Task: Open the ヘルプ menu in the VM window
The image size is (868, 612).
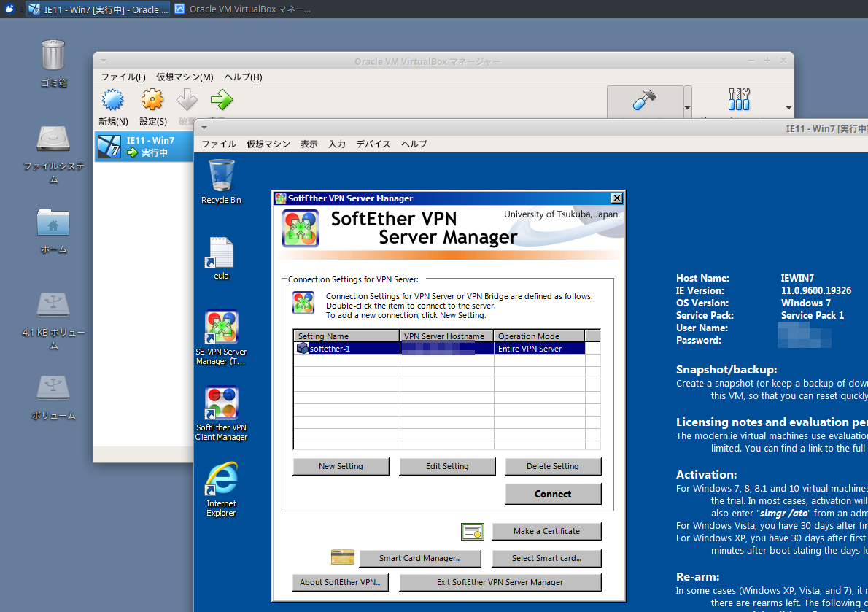Action: pos(414,144)
